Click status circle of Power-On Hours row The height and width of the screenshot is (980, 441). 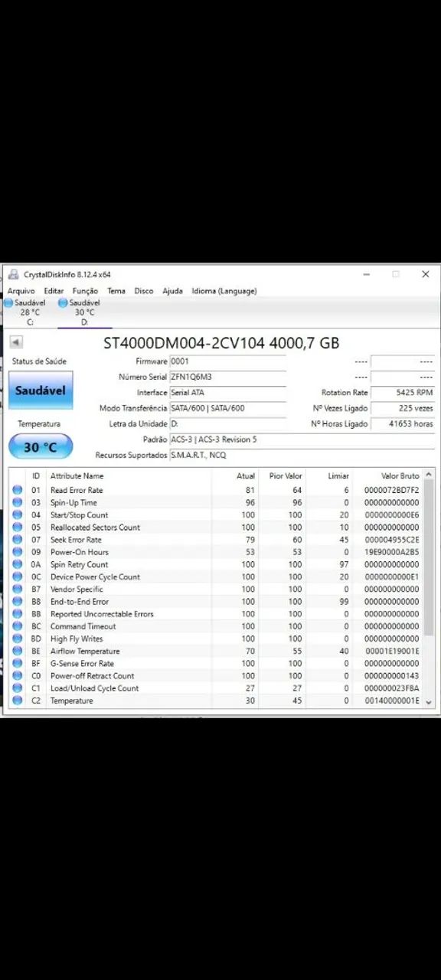tap(18, 552)
